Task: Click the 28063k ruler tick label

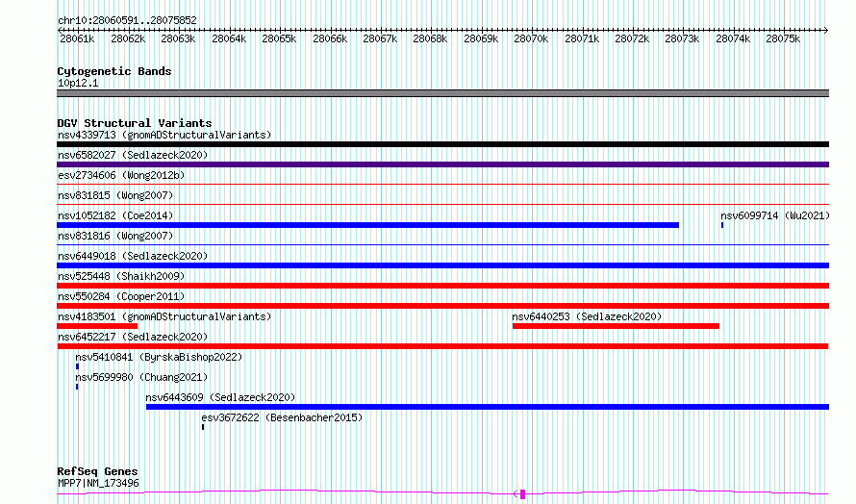Action: (178, 38)
